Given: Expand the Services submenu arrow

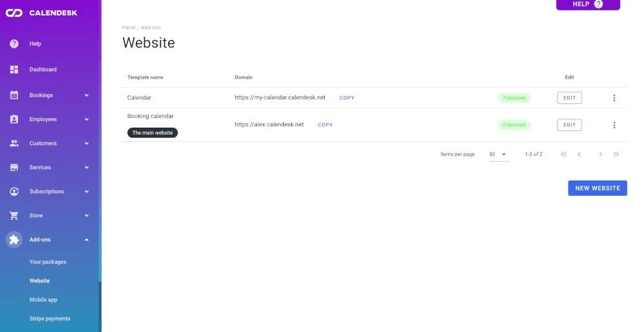Looking at the screenshot, I should [86, 168].
